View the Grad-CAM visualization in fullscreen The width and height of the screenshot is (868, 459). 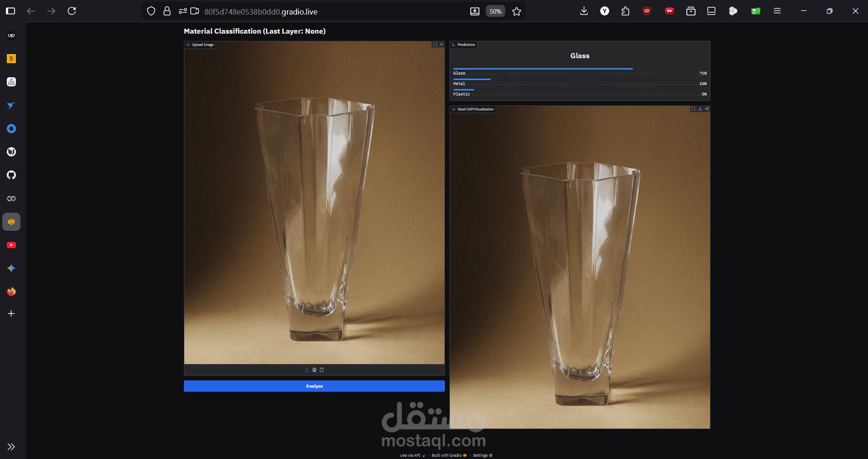pos(693,109)
